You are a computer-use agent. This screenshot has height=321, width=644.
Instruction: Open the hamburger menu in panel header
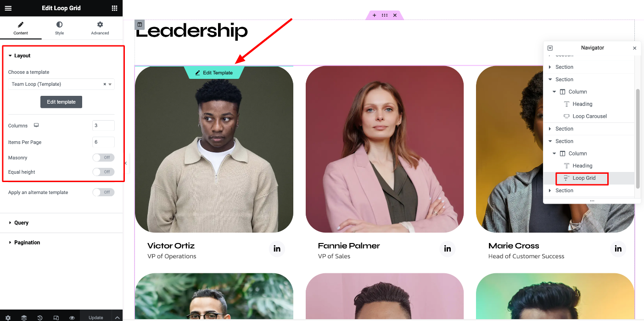coord(8,8)
